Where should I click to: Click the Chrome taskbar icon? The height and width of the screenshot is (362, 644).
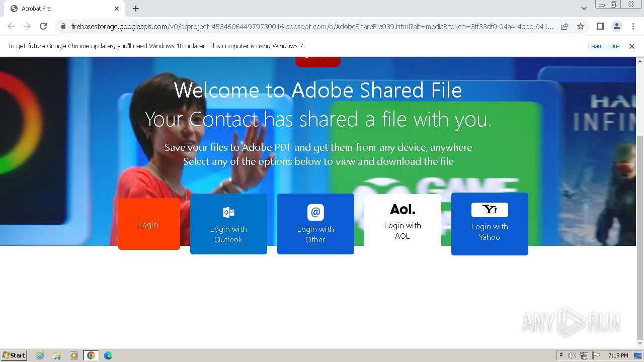coord(91,355)
